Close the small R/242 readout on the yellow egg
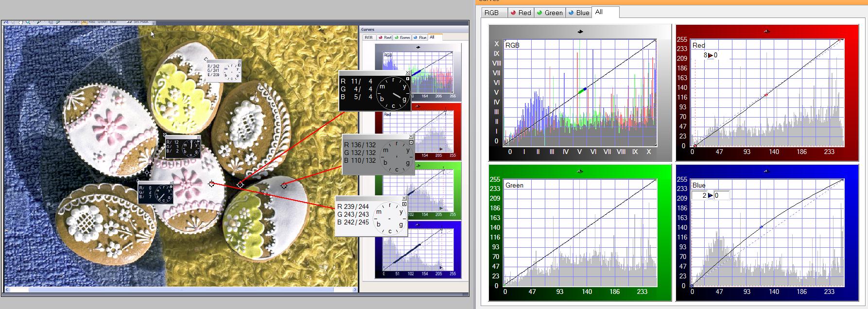Screen dimensions: 868x309 (x=239, y=62)
